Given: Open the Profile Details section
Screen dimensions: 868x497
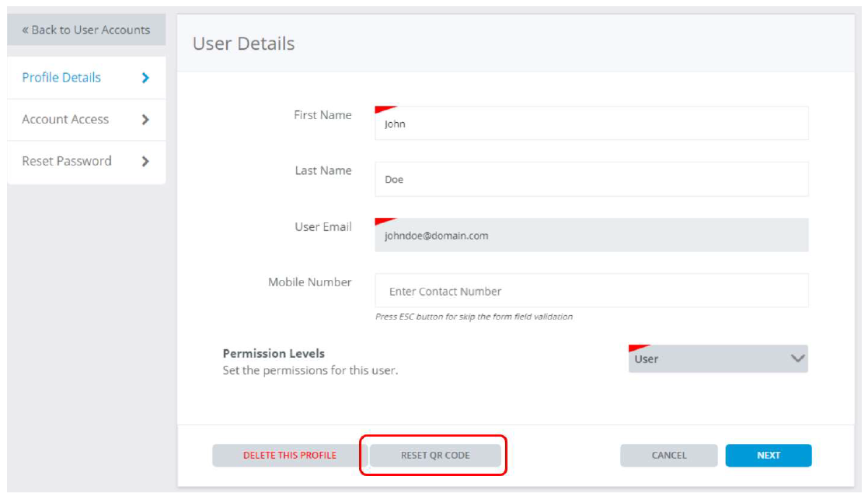Looking at the screenshot, I should tap(61, 78).
